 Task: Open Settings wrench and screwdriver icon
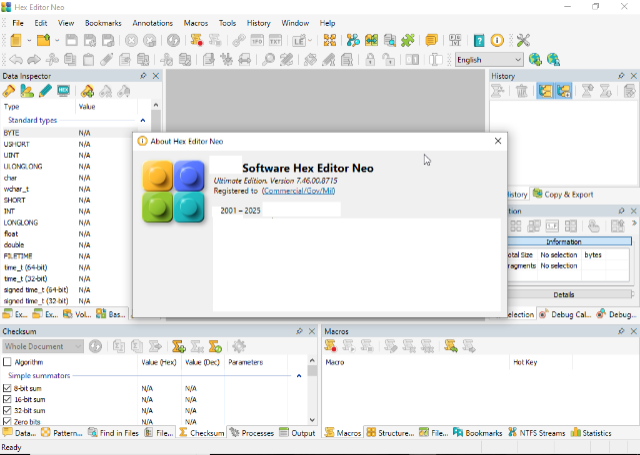click(x=523, y=40)
